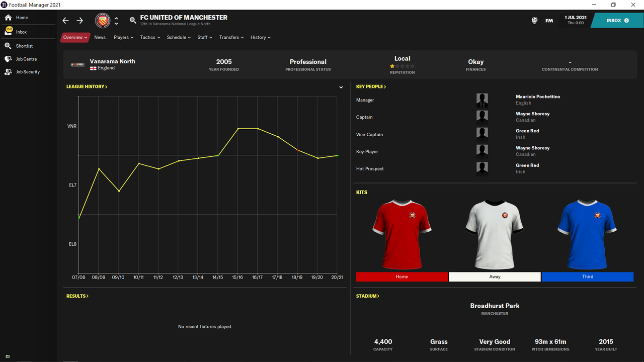Click the vice-captain's portrait silhouette
This screenshot has width=644, height=362.
(482, 134)
